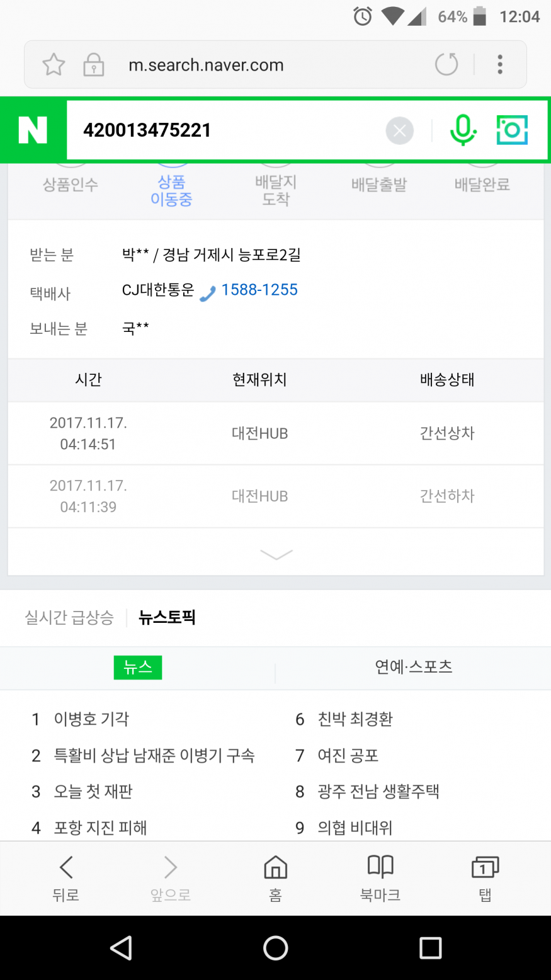Call CJ대한통운 at 1588-1255
The height and width of the screenshot is (980, 551).
[259, 290]
